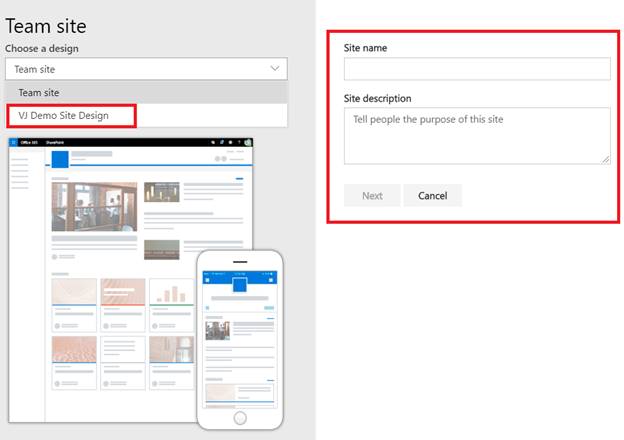The image size is (624, 440).
Task: Click the Team site page heading
Action: coord(46,26)
